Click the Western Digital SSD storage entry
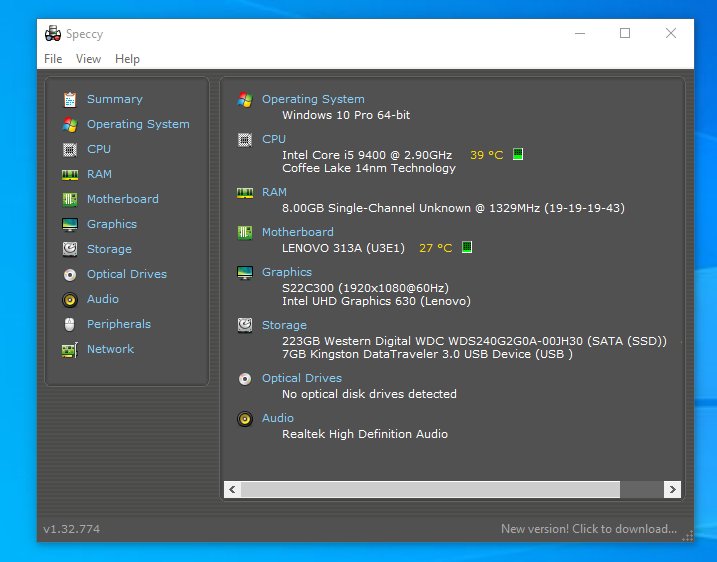This screenshot has width=717, height=562. [474, 341]
